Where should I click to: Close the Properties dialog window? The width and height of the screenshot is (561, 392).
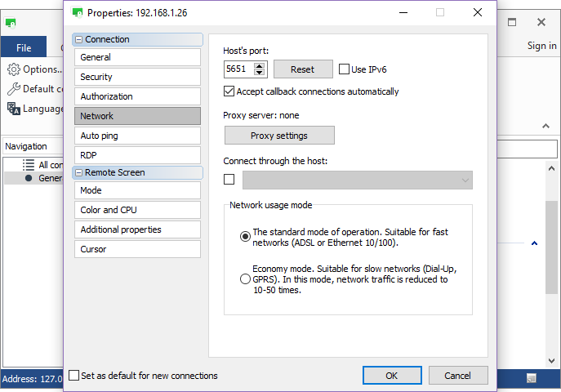(475, 13)
